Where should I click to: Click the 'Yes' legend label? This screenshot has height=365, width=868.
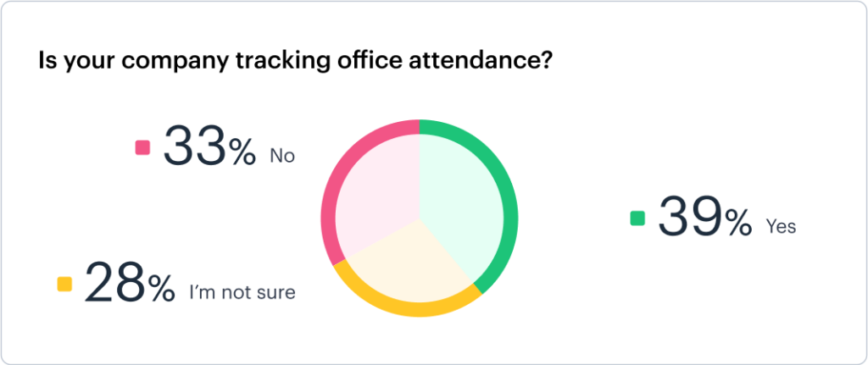tap(781, 226)
